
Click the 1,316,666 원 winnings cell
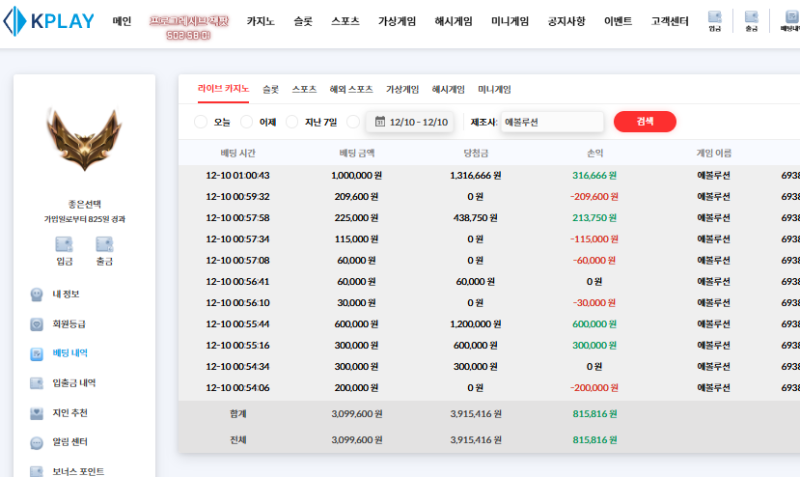tap(476, 175)
